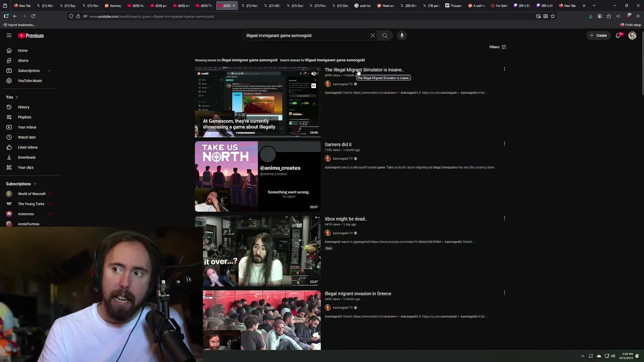The width and height of the screenshot is (644, 362).
Task: Click Import bookmarks in the bookmarks bar
Action: [19, 25]
